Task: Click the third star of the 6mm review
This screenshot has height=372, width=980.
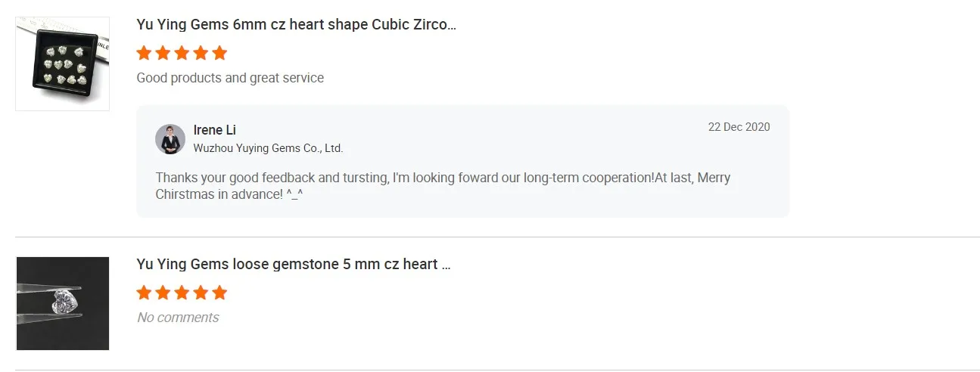Action: click(182, 53)
